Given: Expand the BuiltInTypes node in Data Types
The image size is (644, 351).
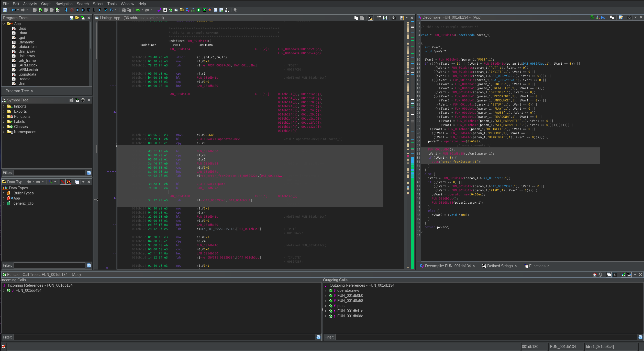Looking at the screenshot, I should tap(4, 193).
